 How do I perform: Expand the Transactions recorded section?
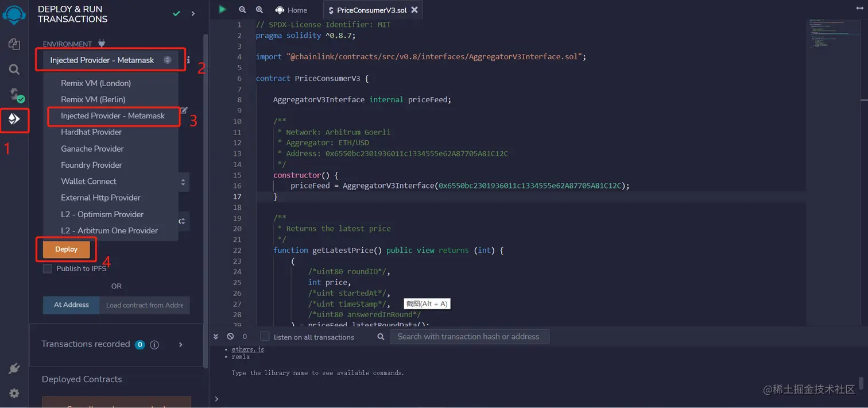click(x=180, y=345)
